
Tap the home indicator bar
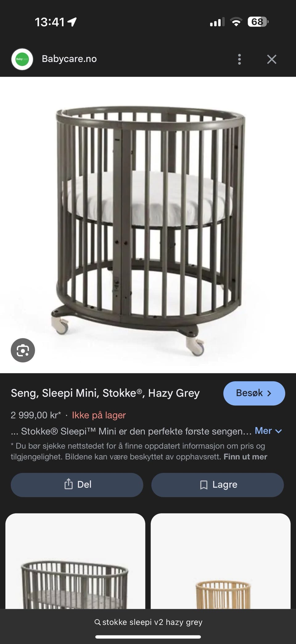(148, 637)
